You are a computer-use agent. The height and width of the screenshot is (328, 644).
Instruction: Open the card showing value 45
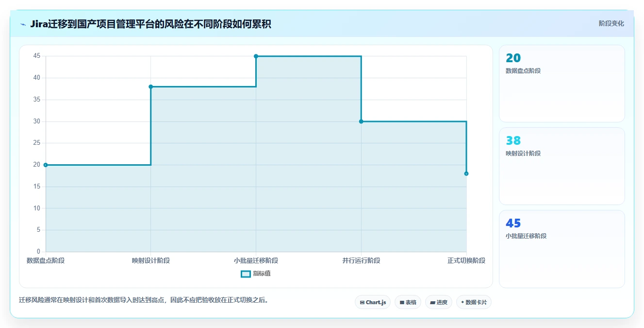(561, 249)
